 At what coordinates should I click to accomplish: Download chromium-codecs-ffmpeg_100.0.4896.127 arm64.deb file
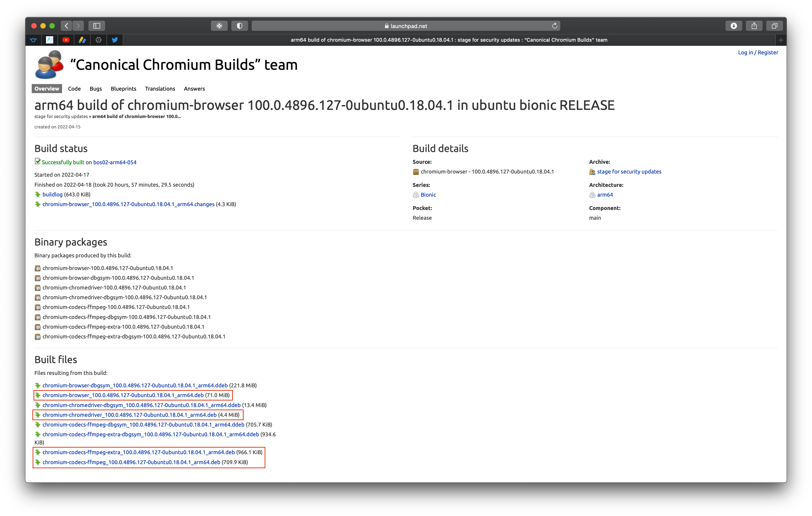(x=131, y=462)
